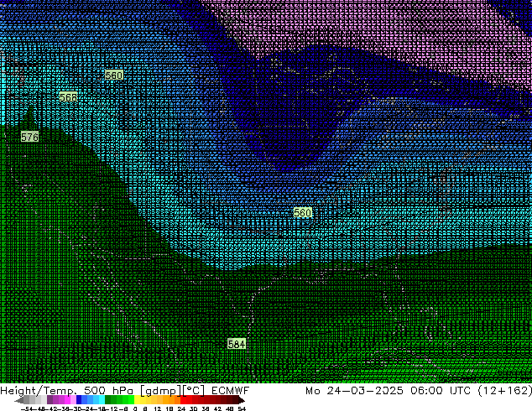Click the dark green swatch in the legend
532x411 pixels.
pyautogui.click(x=108, y=399)
